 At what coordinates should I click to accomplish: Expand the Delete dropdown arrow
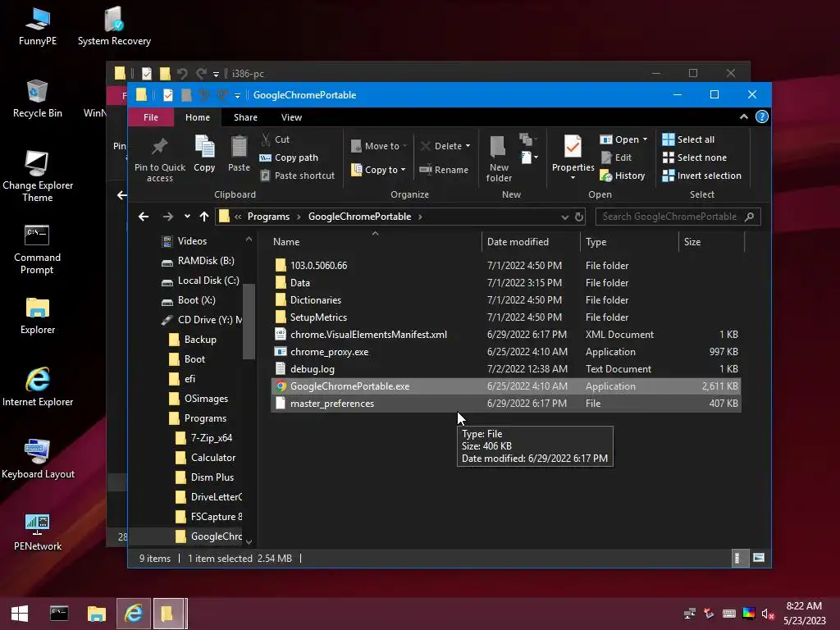[x=468, y=146]
